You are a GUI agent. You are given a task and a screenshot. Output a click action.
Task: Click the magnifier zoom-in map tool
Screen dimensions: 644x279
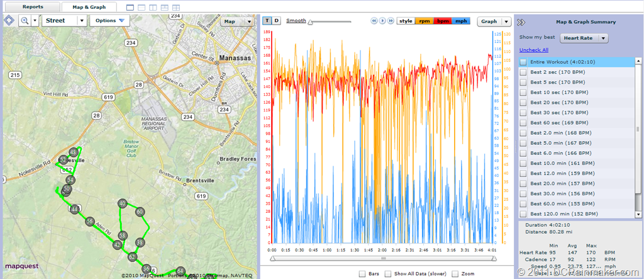[25, 21]
